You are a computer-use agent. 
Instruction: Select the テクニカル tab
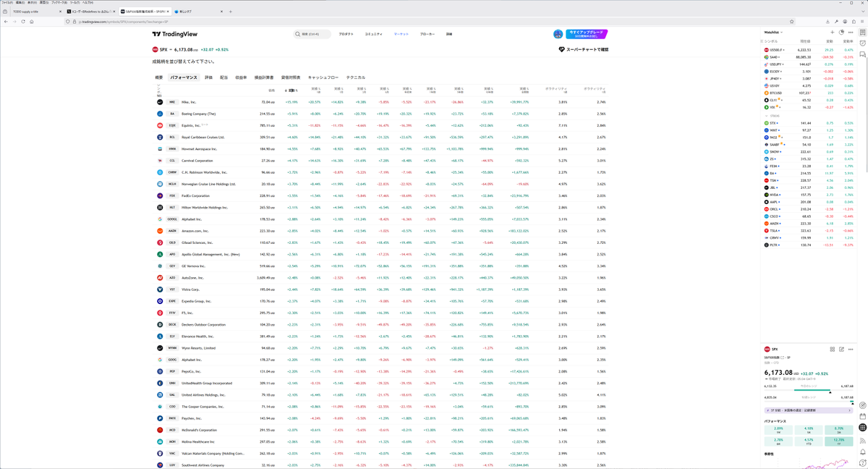355,77
